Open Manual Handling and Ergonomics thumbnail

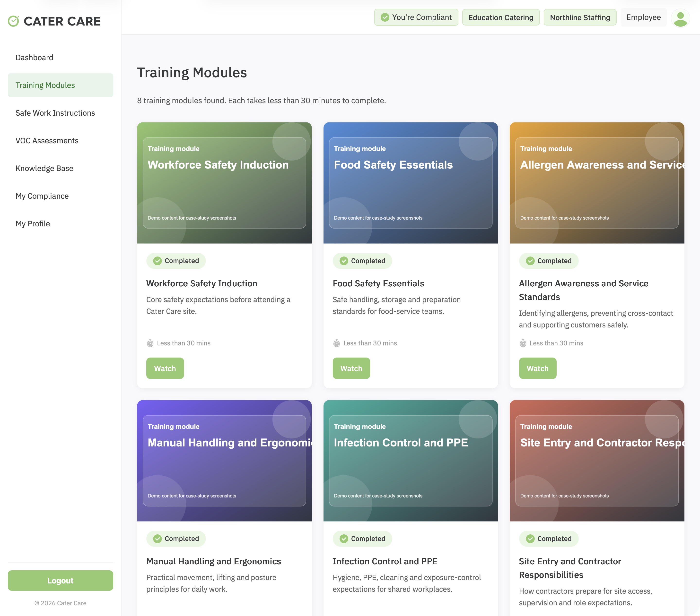tap(224, 461)
